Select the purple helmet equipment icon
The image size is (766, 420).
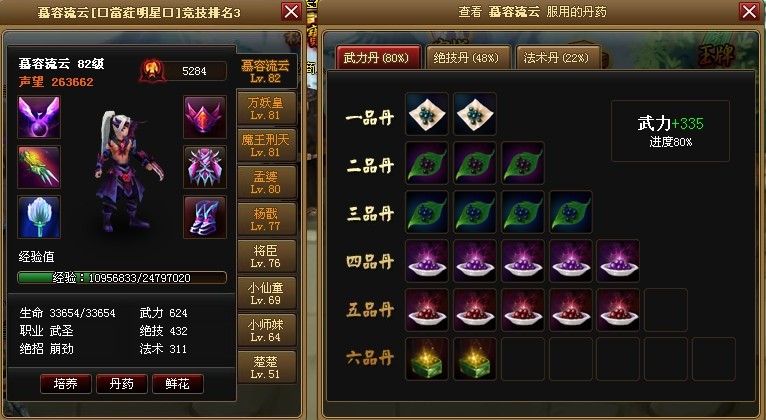click(x=205, y=117)
